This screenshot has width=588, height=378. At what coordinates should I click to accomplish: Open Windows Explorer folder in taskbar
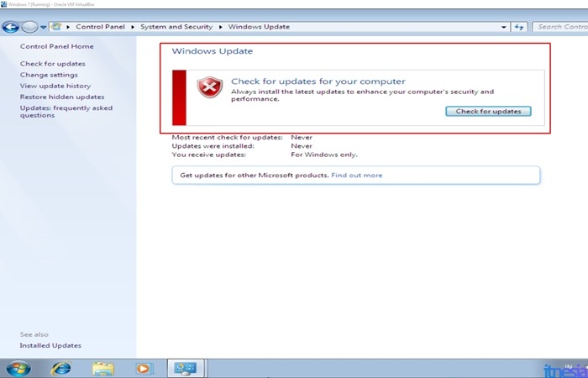[102, 368]
